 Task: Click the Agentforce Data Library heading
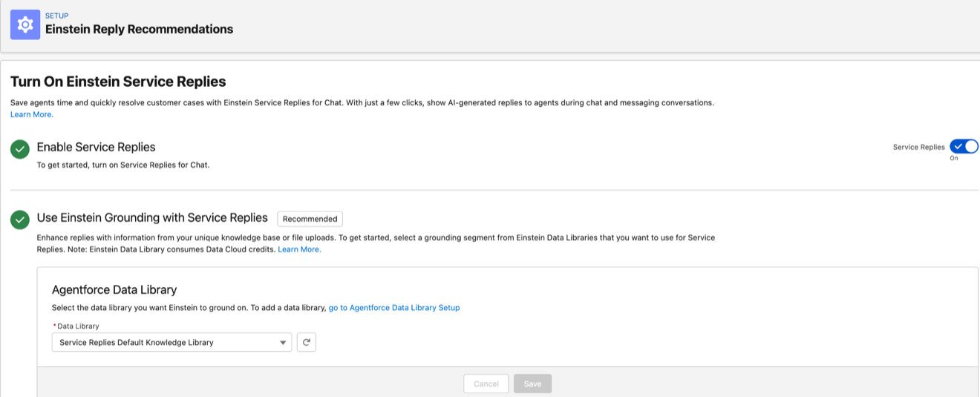(x=114, y=289)
